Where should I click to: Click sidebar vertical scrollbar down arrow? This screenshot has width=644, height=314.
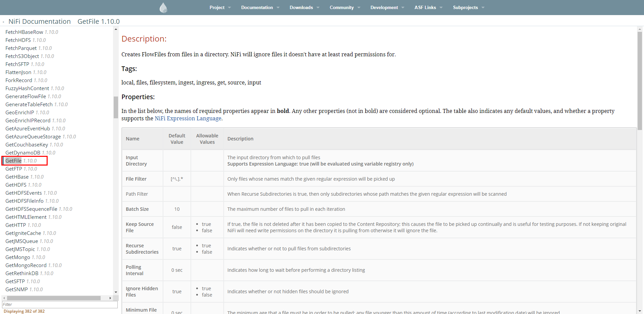coord(116,292)
